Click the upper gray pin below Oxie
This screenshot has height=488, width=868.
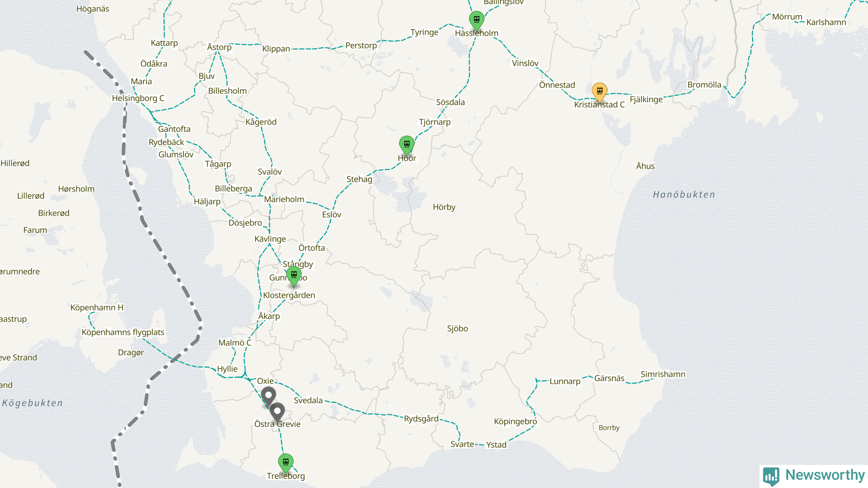coord(268,396)
